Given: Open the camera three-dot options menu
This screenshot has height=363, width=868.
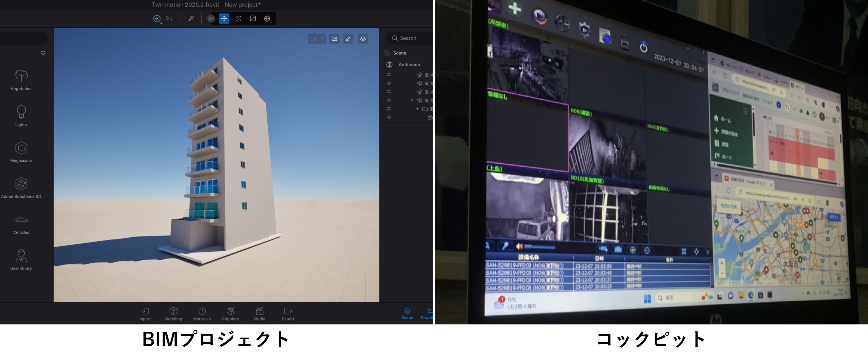Looking at the screenshot, I should (322, 39).
